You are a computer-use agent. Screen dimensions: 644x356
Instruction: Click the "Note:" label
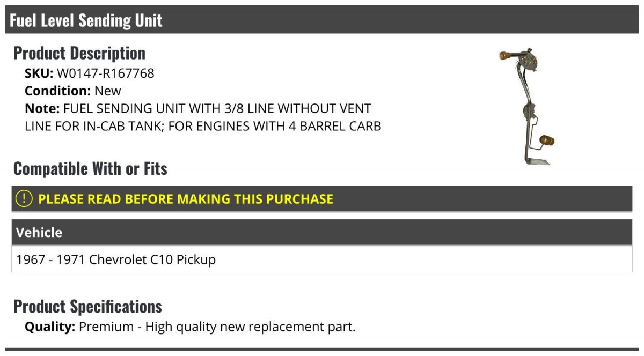click(42, 108)
